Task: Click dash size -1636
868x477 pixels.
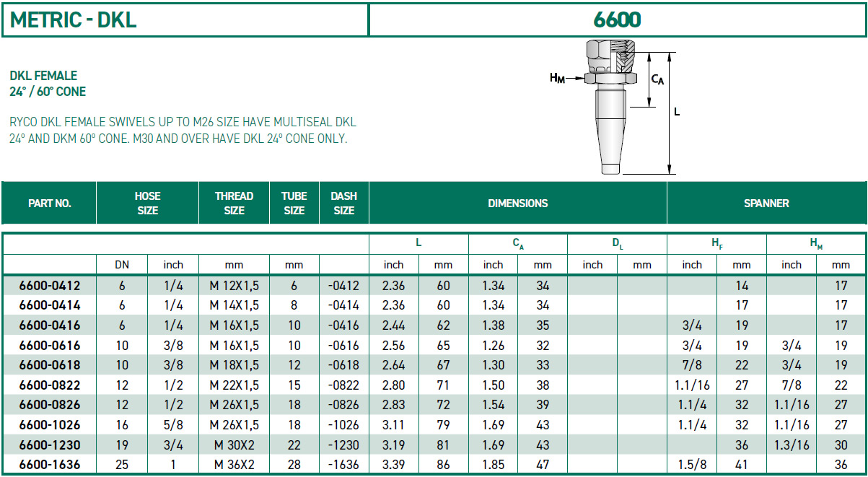Action: (344, 464)
